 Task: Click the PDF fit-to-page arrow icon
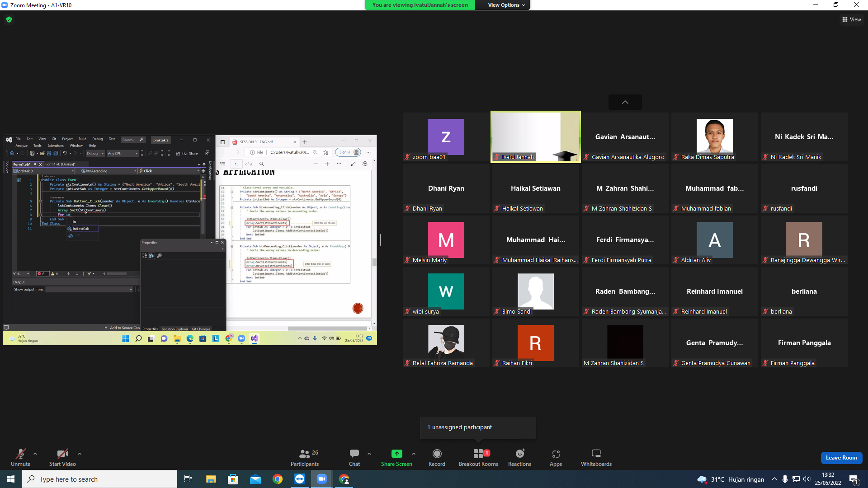(353, 164)
